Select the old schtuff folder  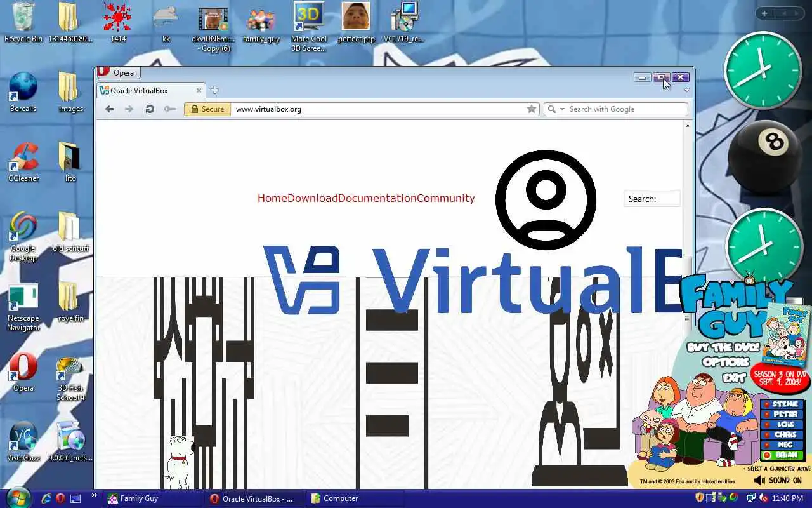click(70, 232)
